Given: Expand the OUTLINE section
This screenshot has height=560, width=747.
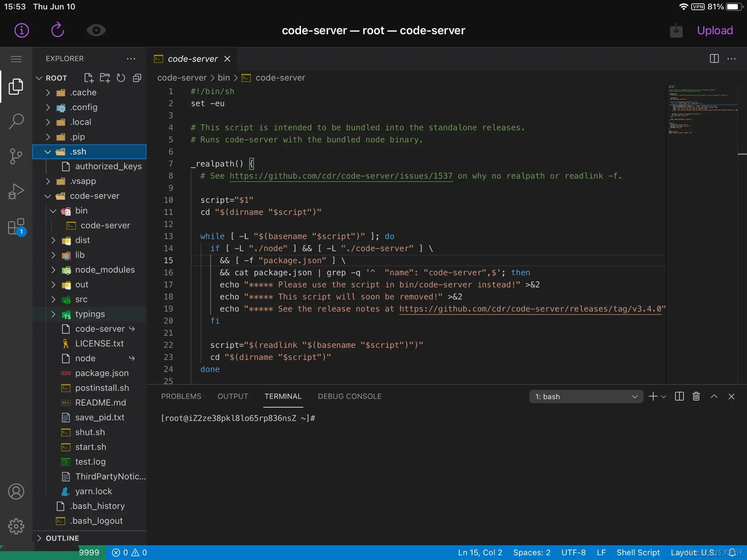Looking at the screenshot, I should pos(89,538).
